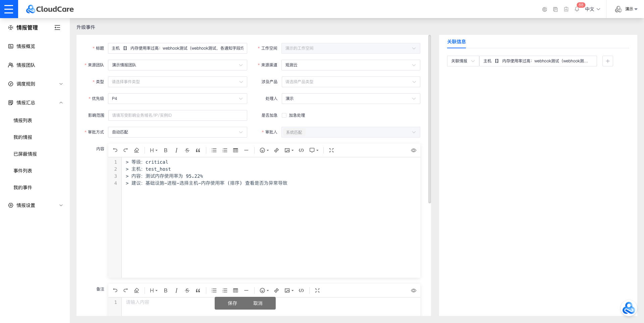Enable the 加急处理 checkbox

point(284,115)
